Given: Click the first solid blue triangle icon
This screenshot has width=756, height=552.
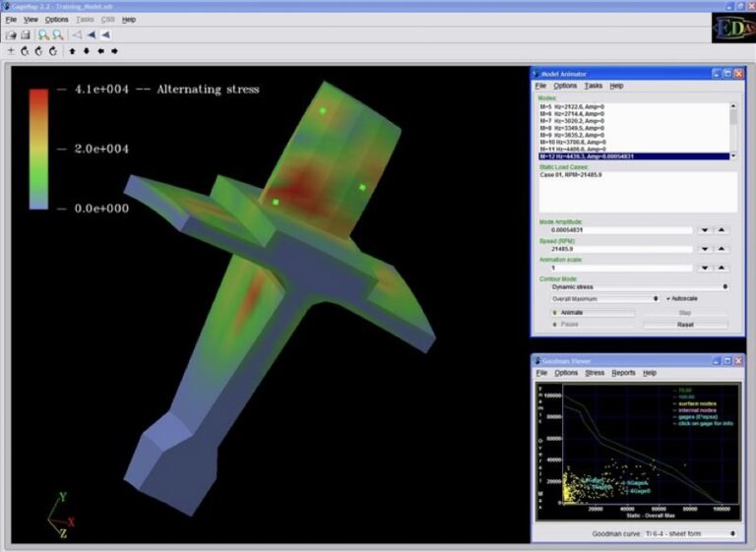Looking at the screenshot, I should coord(92,34).
